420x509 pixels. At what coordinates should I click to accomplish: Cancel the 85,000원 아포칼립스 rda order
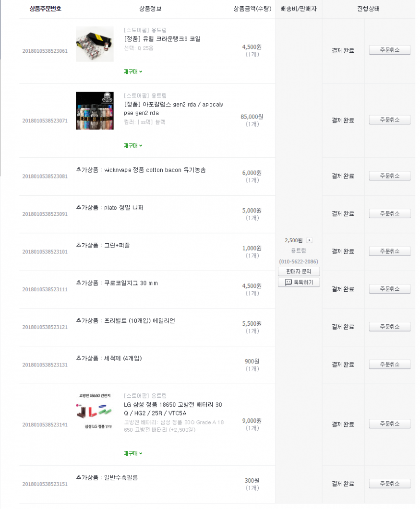click(x=389, y=120)
